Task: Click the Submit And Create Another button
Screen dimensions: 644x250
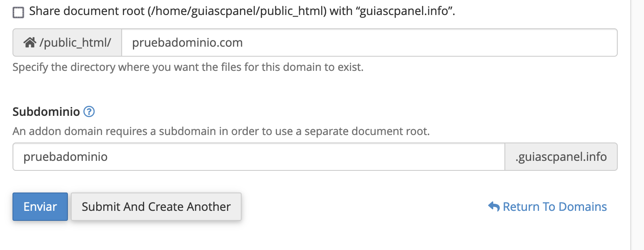Action: (x=156, y=207)
